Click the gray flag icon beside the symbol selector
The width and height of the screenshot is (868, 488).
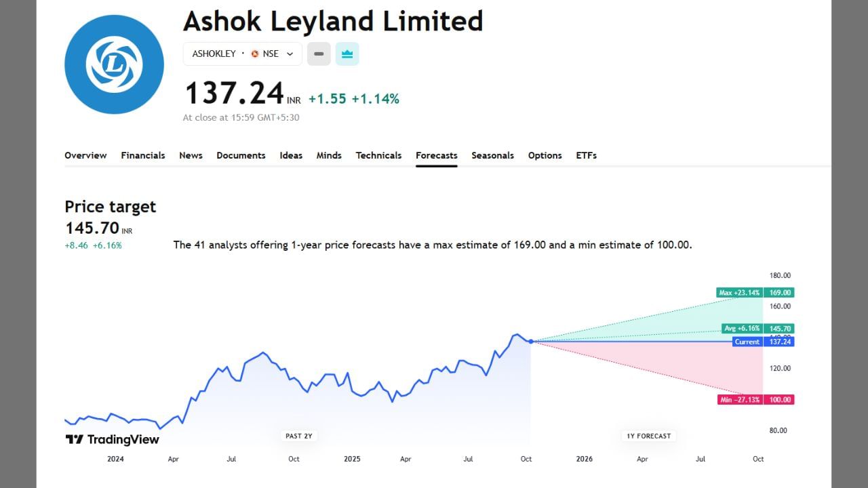point(318,54)
